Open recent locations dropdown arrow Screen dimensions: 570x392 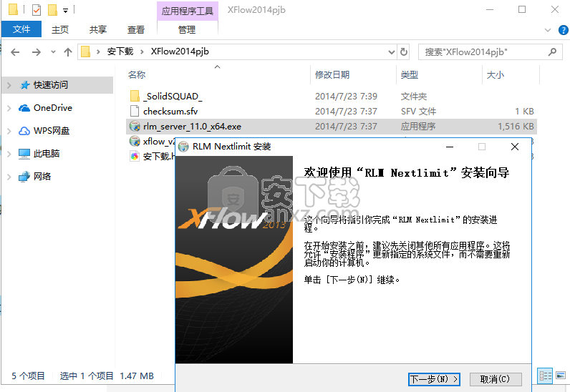pos(53,52)
